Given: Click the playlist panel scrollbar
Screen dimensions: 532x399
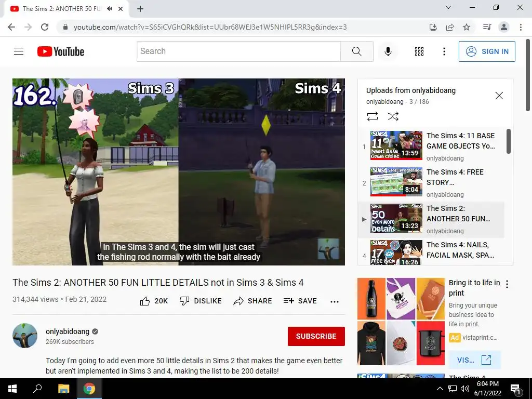Looking at the screenshot, I should [x=508, y=141].
